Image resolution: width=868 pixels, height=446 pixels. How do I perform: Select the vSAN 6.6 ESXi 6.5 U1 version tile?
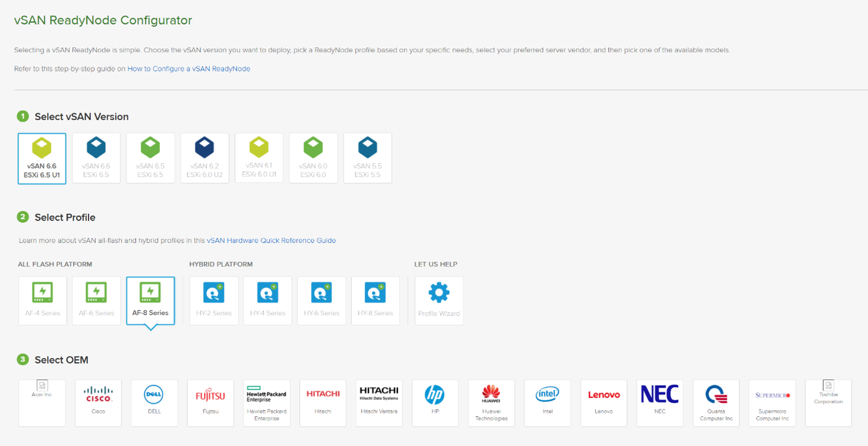point(42,159)
